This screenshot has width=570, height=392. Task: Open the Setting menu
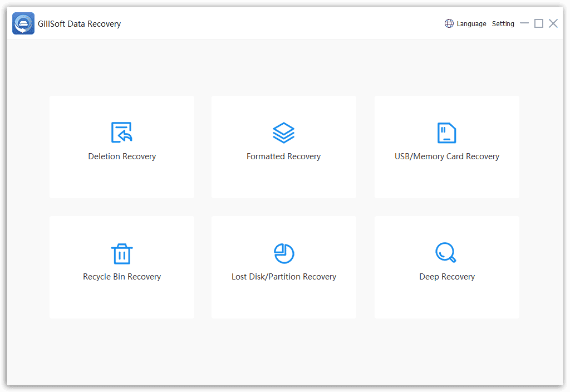point(503,23)
